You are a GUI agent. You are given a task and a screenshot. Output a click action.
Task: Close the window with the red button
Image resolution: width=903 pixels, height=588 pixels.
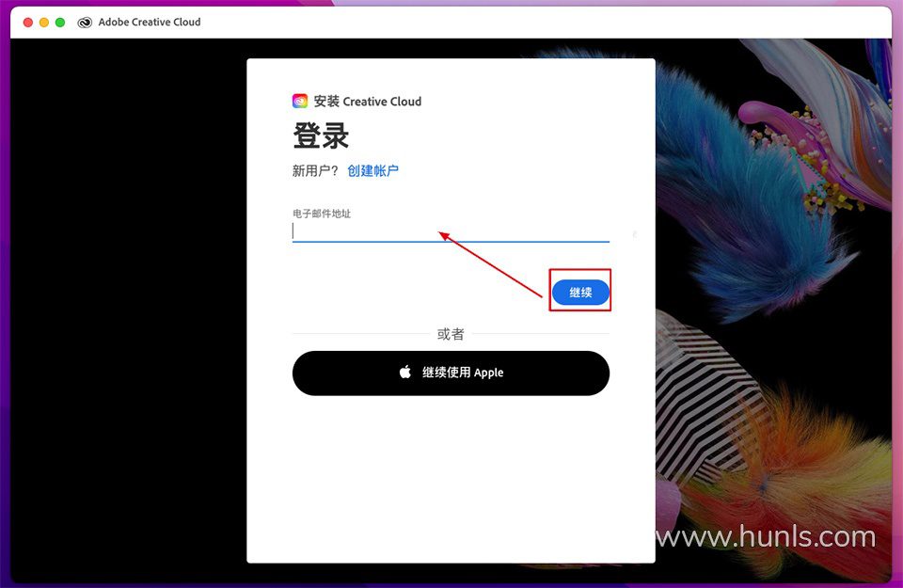tap(27, 23)
